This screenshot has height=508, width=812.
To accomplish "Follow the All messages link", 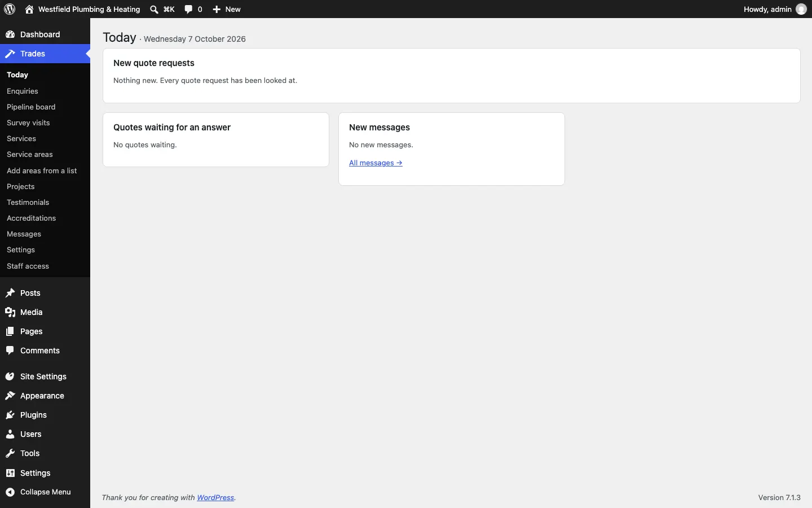I will [x=376, y=163].
